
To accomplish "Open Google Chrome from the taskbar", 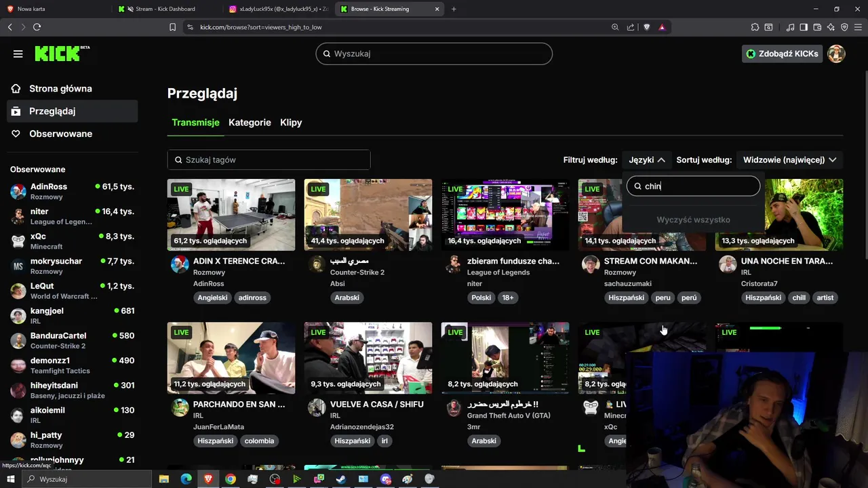I will click(231, 479).
